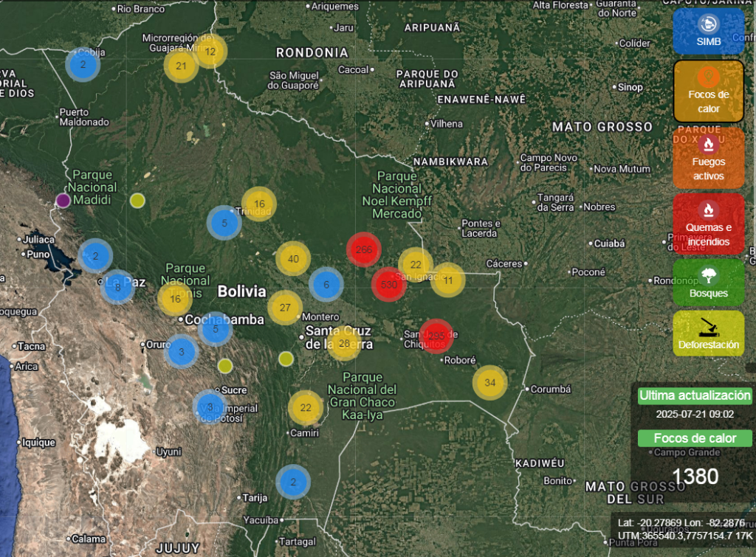Click the Parque Nacional Noel Kempff Mercado label
The image size is (756, 557).
396,196
